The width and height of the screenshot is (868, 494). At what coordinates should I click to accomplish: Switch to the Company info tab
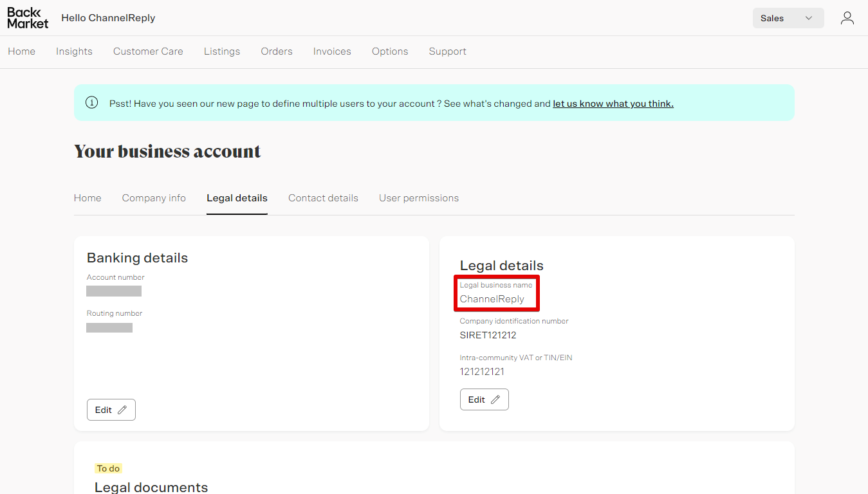pos(154,198)
